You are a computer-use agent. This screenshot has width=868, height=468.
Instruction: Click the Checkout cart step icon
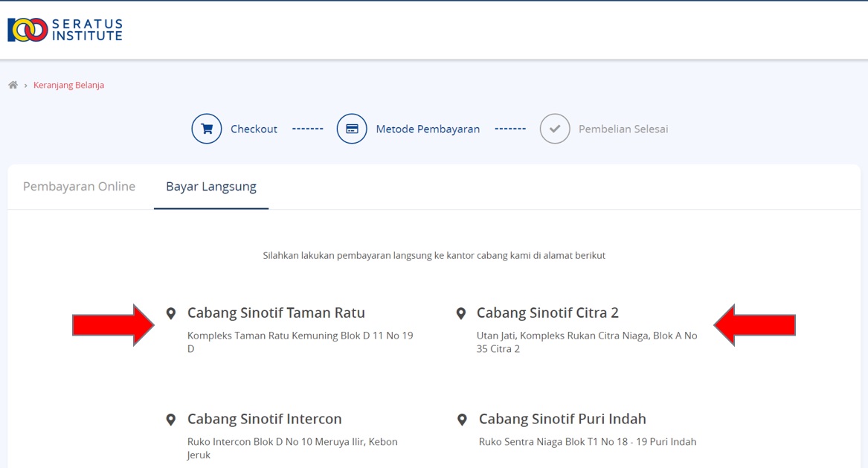(x=207, y=129)
